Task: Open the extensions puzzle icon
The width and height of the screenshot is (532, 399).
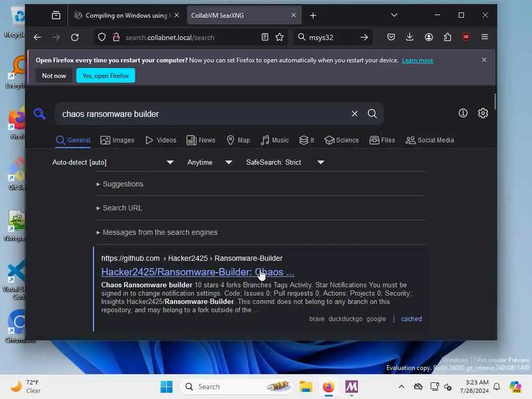Action: [x=447, y=37]
